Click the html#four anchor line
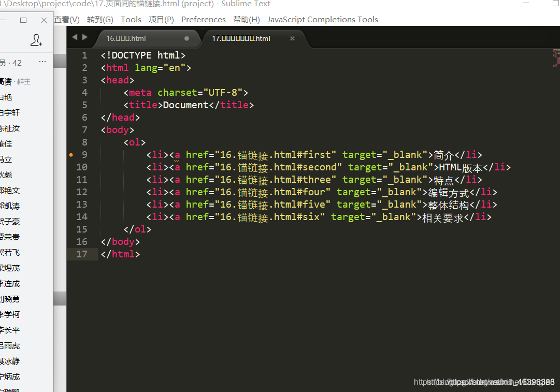The image size is (560, 392). click(322, 192)
